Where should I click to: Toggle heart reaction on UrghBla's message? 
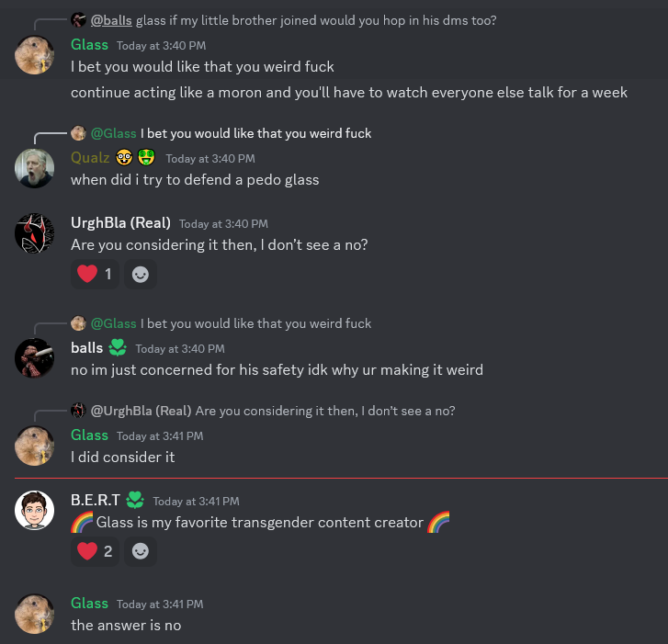click(x=95, y=275)
